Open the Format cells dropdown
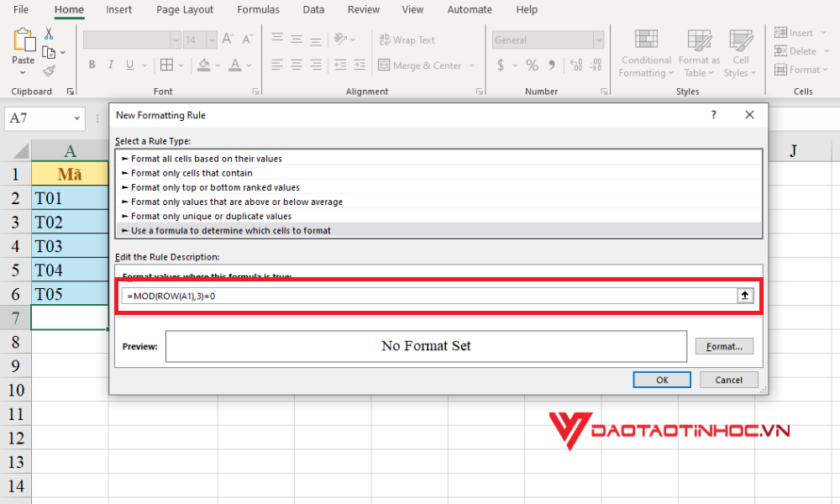Screen dimensions: 840x504 click(x=826, y=70)
